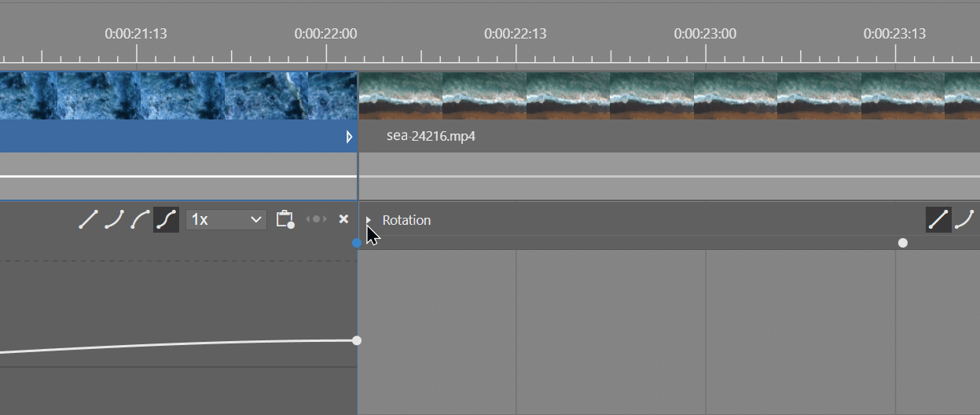Click the ocean waves clip thumbnail strip
This screenshot has width=980, height=415.
coord(668,96)
